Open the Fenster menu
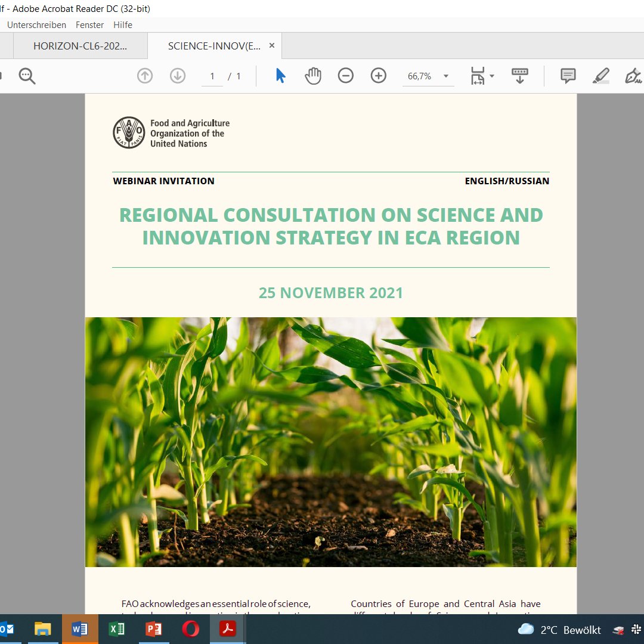Screen dimensions: 644x644 point(89,25)
